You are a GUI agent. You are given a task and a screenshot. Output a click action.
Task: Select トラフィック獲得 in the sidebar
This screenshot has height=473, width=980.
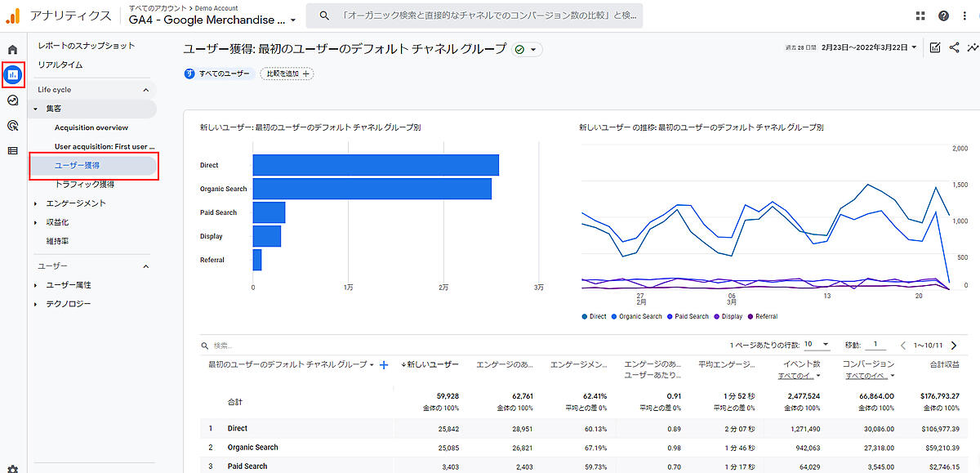(x=84, y=185)
